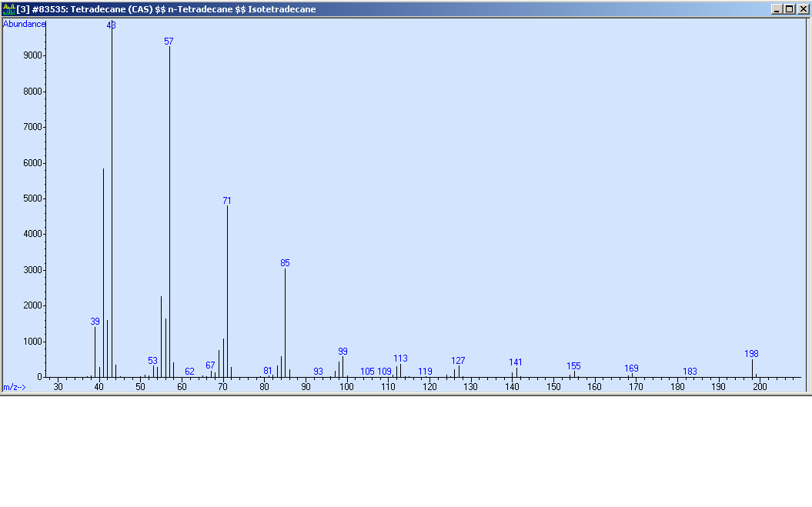Select the peak label 39
Image resolution: width=812 pixels, height=507 pixels.
point(95,322)
